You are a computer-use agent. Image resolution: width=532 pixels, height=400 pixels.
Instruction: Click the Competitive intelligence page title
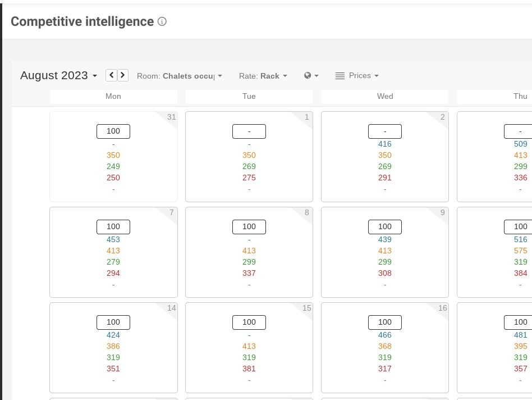click(82, 22)
